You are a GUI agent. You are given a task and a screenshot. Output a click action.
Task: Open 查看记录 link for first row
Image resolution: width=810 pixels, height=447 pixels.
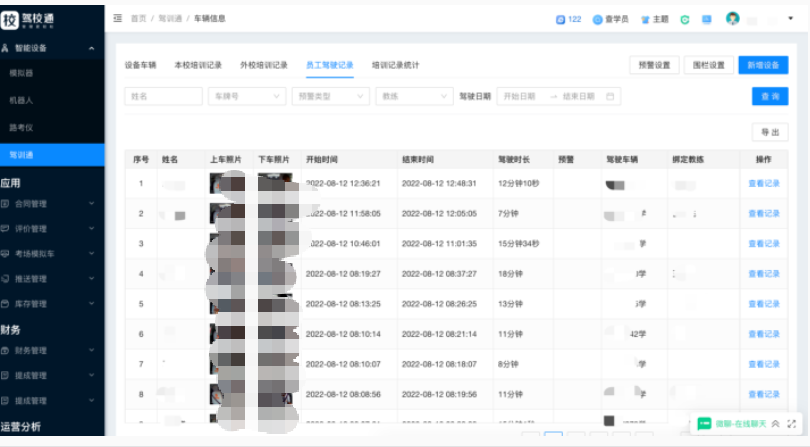point(764,183)
